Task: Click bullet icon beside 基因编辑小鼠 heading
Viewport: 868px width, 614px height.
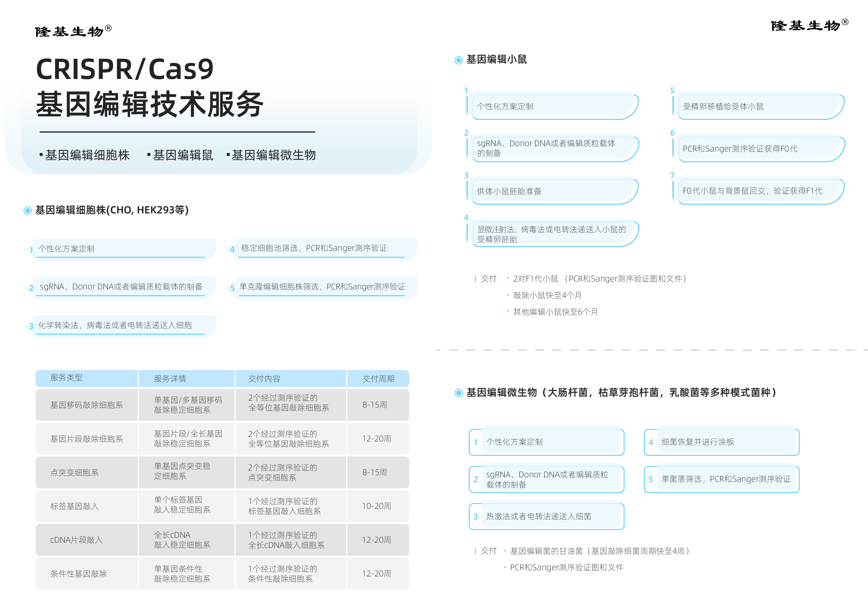Action: [x=458, y=60]
